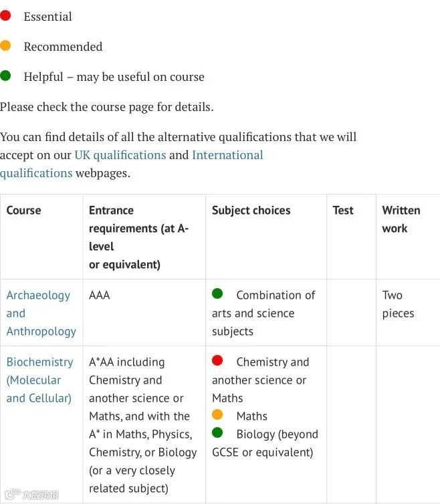Click the Two pieces written work cell
Screen dimensions: 440x504
click(398, 304)
